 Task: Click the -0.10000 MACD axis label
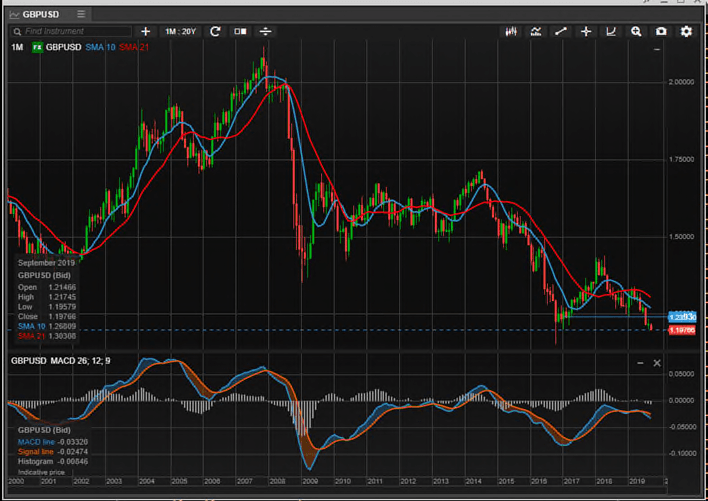(x=681, y=453)
